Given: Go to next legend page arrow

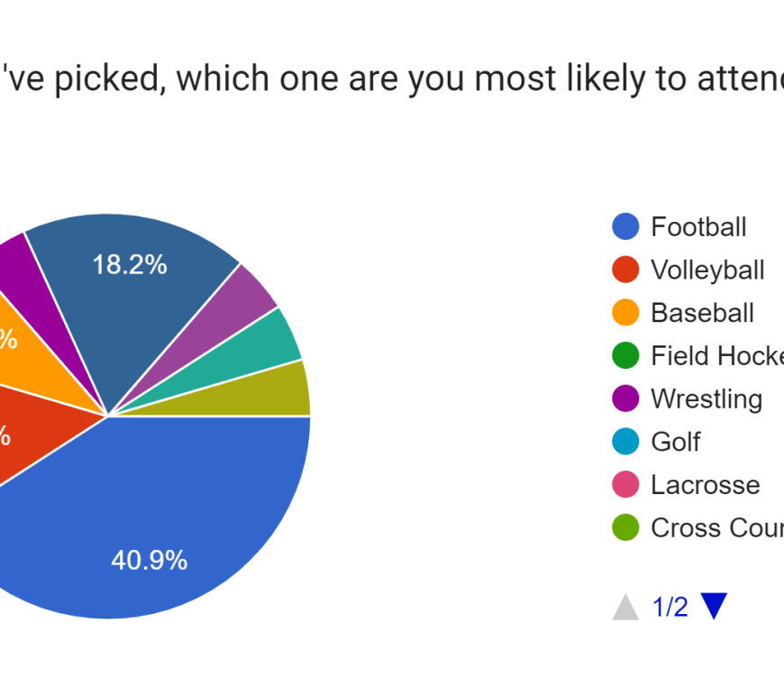Looking at the screenshot, I should click(714, 607).
